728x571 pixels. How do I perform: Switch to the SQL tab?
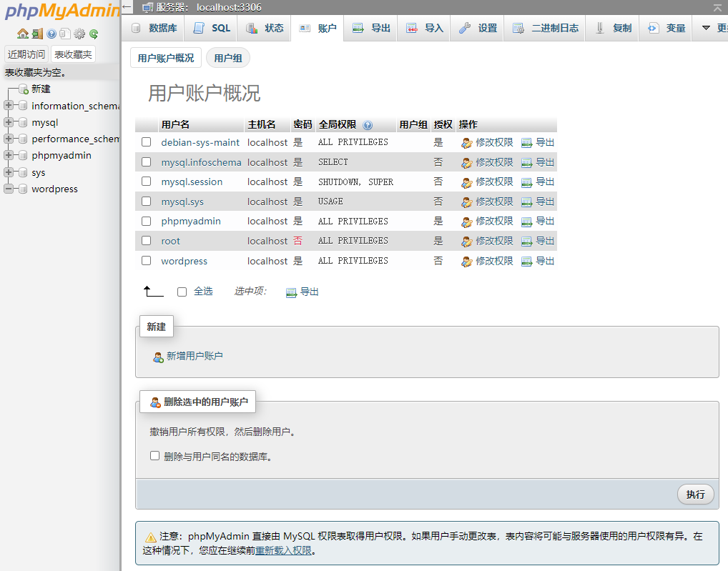pyautogui.click(x=211, y=29)
